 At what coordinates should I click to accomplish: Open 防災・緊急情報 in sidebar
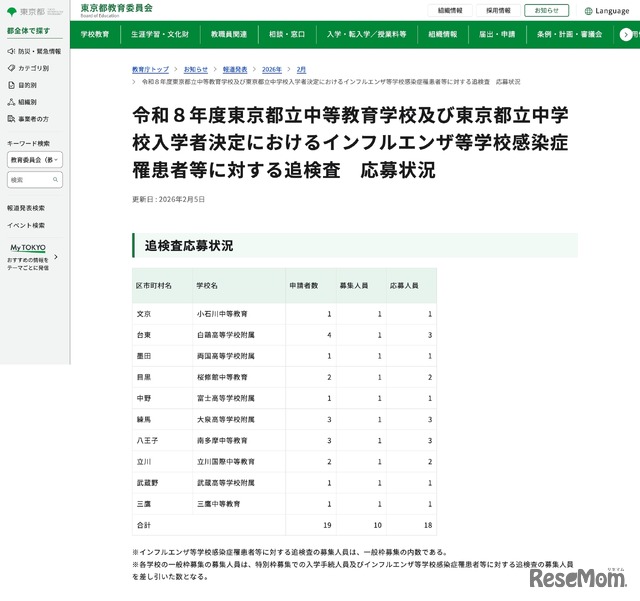[40, 51]
